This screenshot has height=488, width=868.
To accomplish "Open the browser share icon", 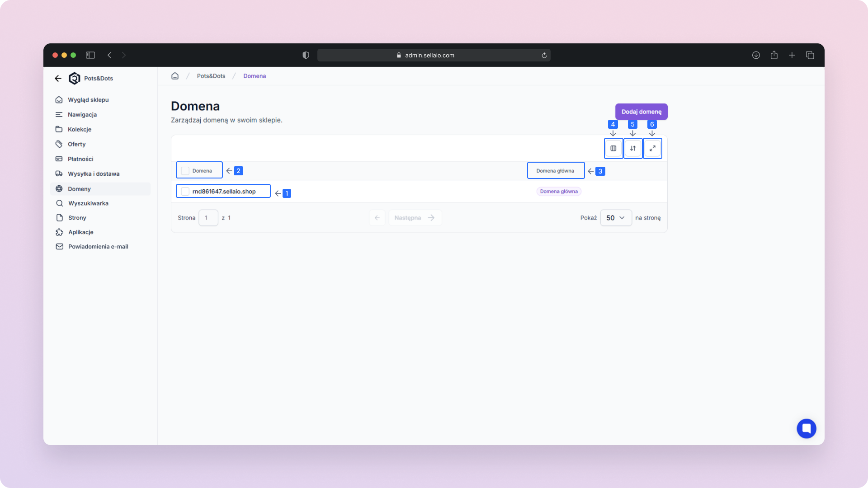I will click(x=774, y=55).
